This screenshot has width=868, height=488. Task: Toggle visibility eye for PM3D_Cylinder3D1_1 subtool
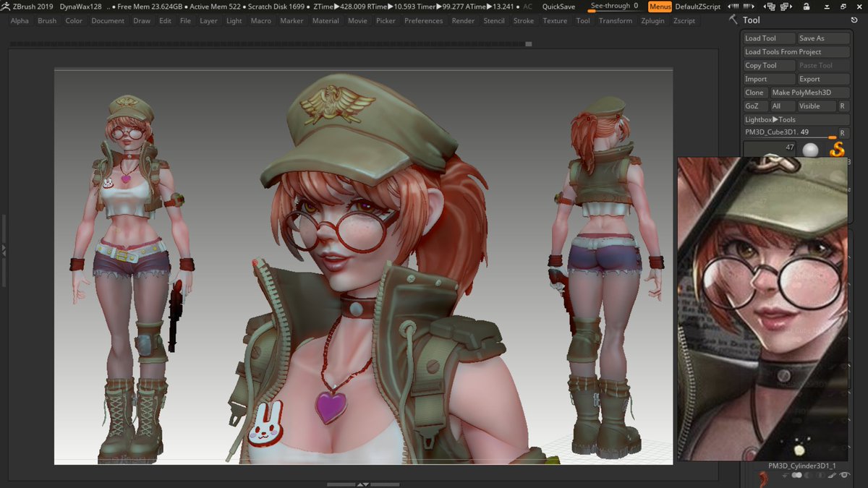(x=845, y=475)
